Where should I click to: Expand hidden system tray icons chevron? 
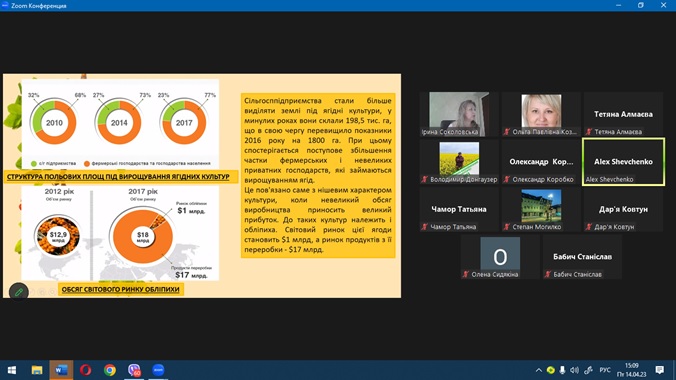click(x=538, y=370)
